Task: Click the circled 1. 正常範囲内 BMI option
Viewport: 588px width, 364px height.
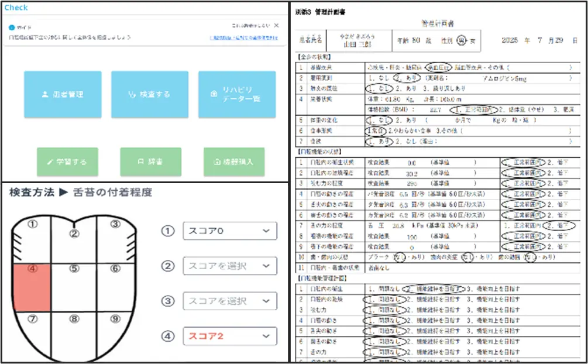Action: point(474,110)
